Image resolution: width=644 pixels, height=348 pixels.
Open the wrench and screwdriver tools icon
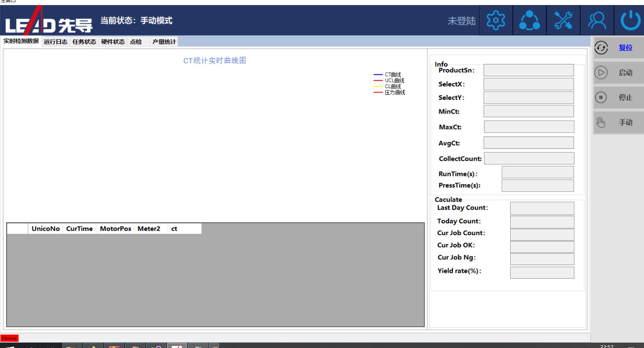[563, 21]
